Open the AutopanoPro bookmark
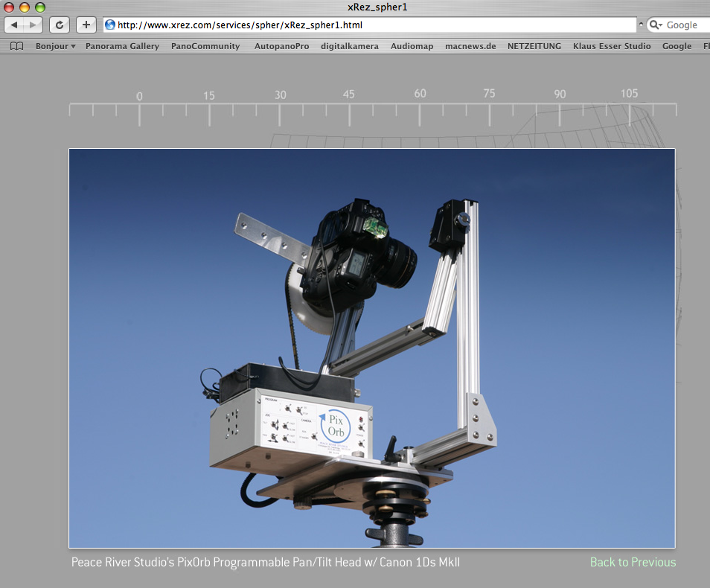This screenshot has width=710, height=588. tap(281, 46)
